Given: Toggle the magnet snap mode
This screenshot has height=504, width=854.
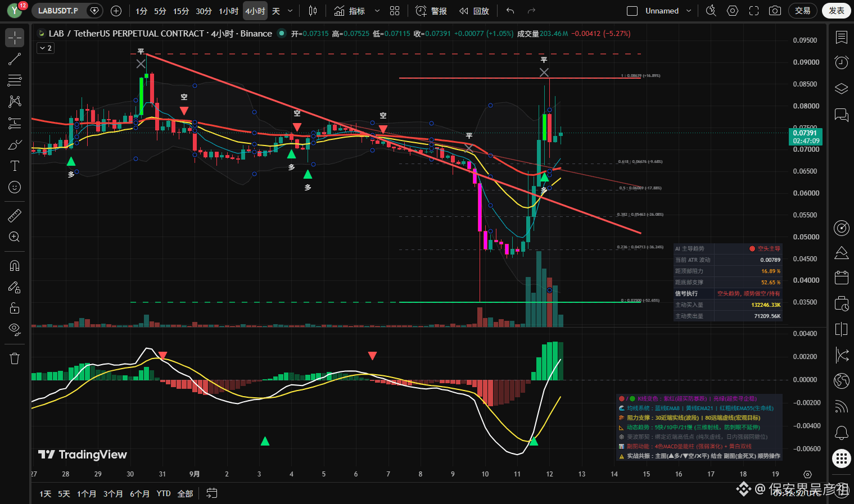Looking at the screenshot, I should [15, 266].
